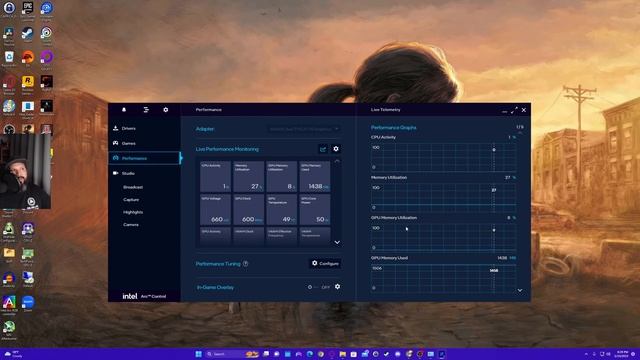Viewport: 640px width, 360px height.
Task: Open Live Performance Monitoring settings gear
Action: [x=336, y=149]
